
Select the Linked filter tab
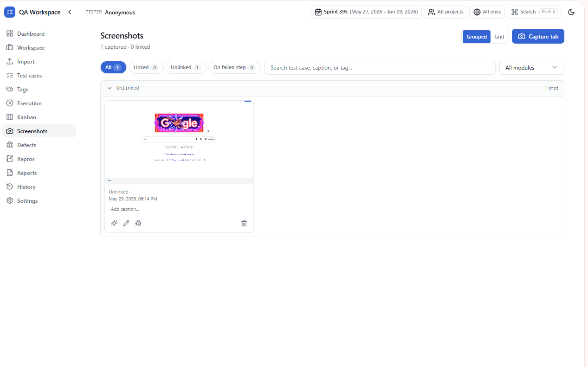(x=146, y=67)
